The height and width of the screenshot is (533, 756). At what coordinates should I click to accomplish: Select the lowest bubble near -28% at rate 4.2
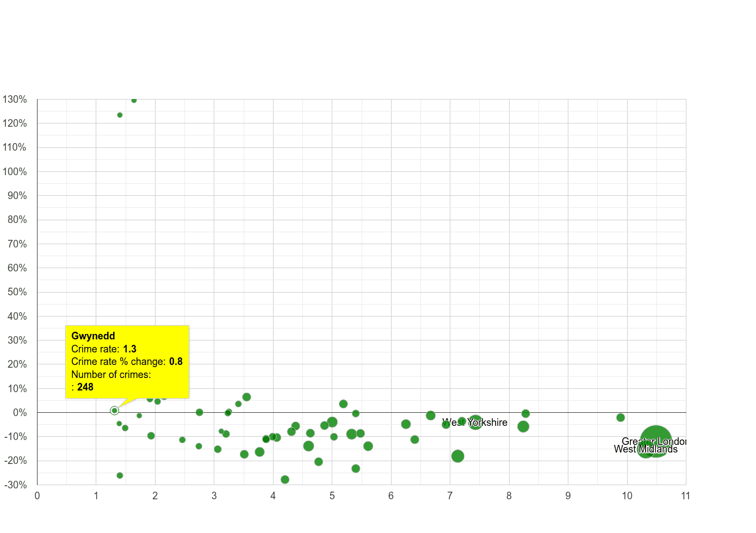285,480
